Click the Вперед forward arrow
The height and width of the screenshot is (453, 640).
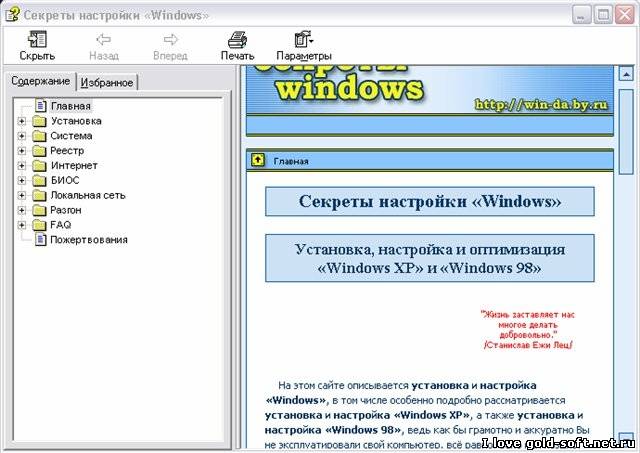[x=170, y=40]
